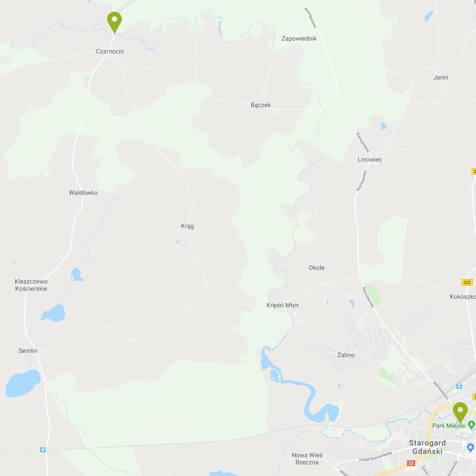Click the blue shopping marker near Starogard Gdański

click(470, 447)
